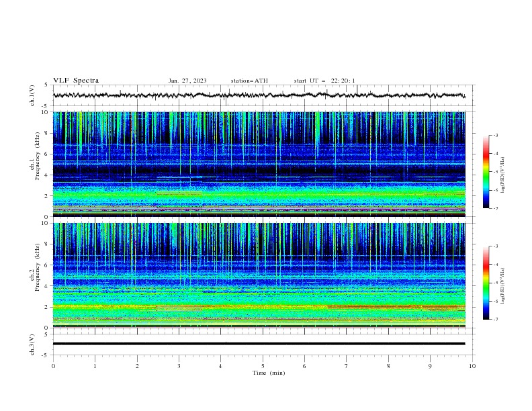Screen dimensions: 532x411
Task: Click the '6' kHz tick on ch.2 axis
Action: tap(48, 265)
